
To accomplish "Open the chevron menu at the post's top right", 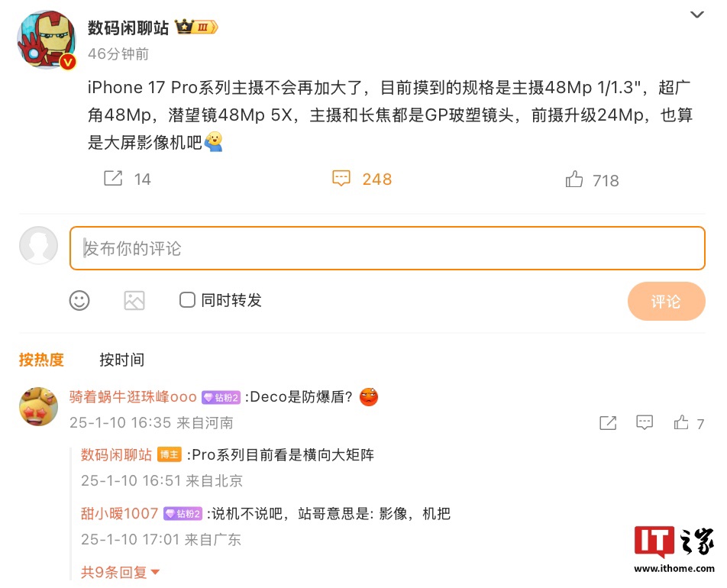I will pos(697,15).
